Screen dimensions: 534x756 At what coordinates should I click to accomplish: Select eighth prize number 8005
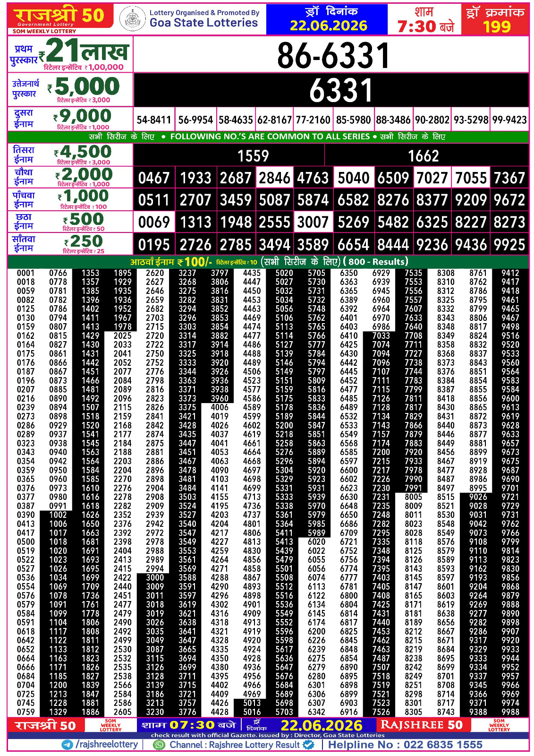413,497
